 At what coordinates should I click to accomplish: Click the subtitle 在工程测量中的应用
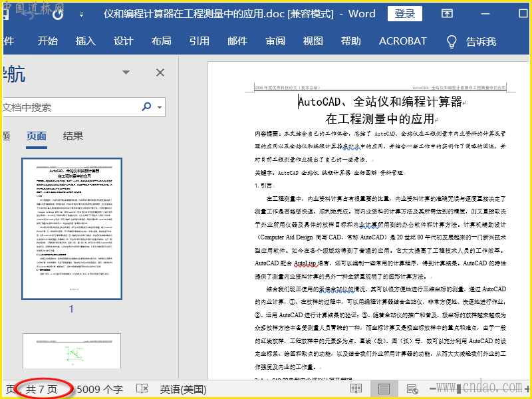380,119
